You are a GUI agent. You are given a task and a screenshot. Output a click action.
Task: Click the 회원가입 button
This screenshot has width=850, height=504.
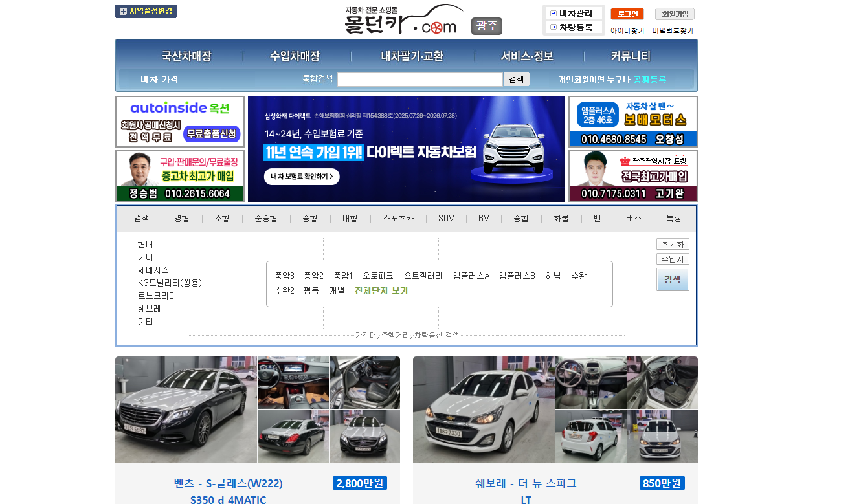click(675, 14)
